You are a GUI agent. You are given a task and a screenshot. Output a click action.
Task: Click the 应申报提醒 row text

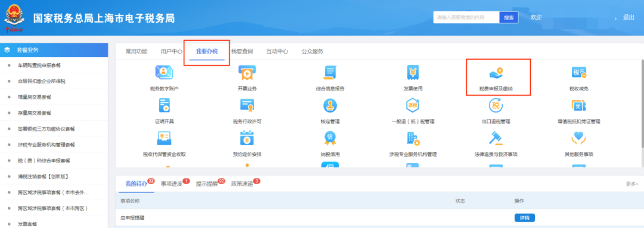coord(132,218)
